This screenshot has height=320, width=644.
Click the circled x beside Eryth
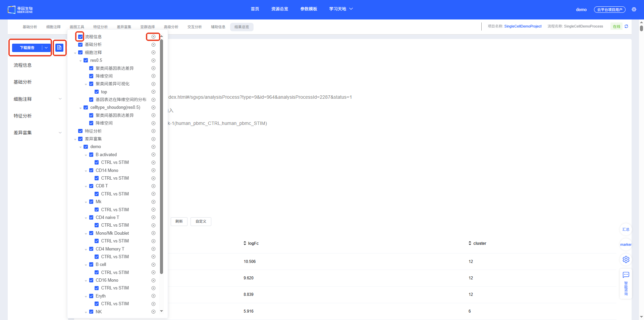153,296
